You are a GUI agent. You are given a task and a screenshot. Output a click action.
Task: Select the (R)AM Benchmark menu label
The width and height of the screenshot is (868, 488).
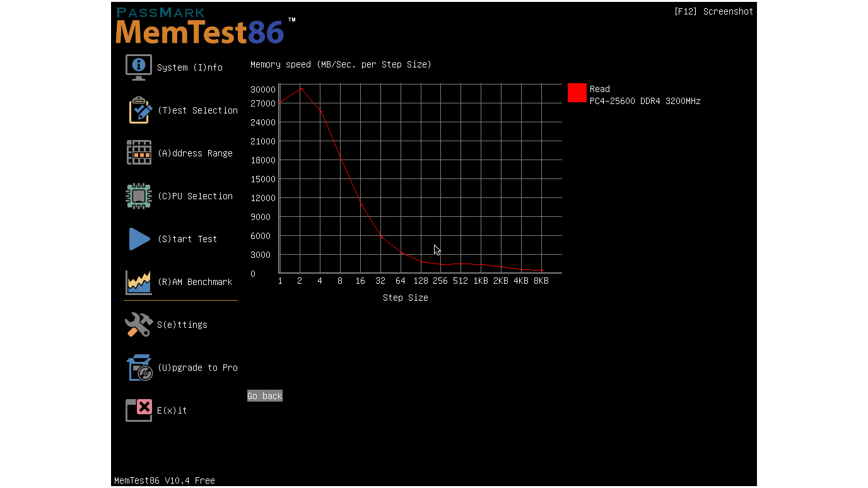[195, 282]
